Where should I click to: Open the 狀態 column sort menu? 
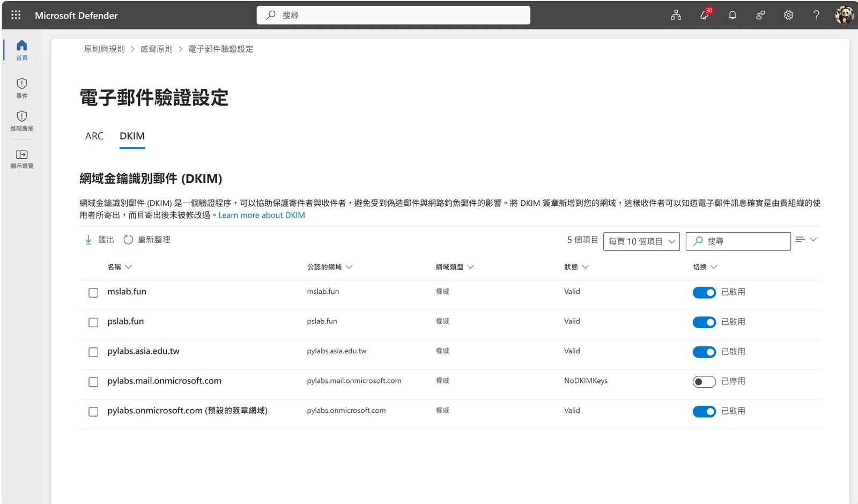576,267
